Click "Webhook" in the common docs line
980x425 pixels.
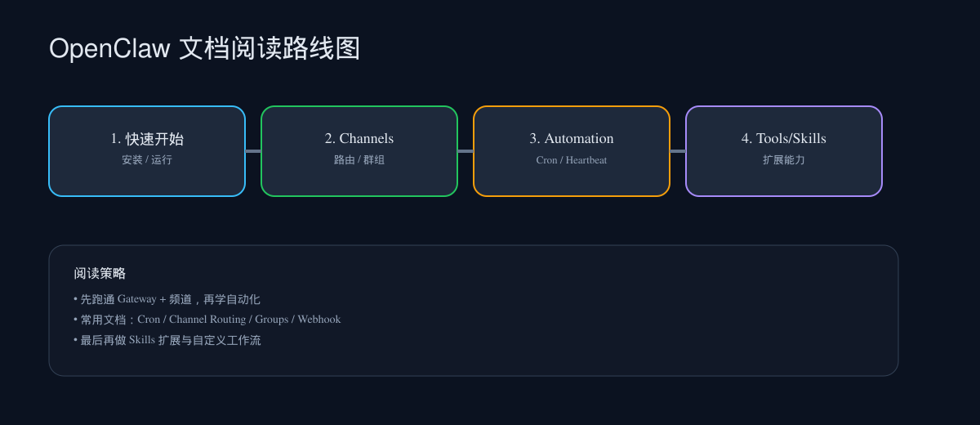click(x=318, y=320)
